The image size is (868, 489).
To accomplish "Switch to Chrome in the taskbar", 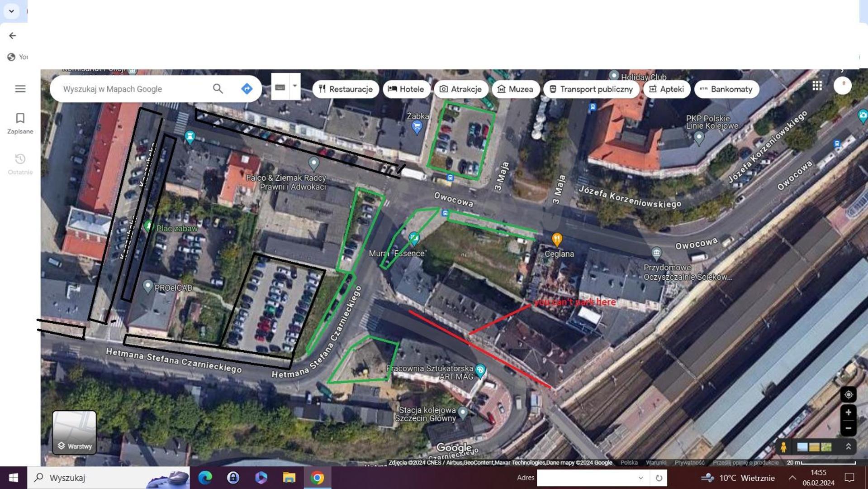I will (317, 478).
